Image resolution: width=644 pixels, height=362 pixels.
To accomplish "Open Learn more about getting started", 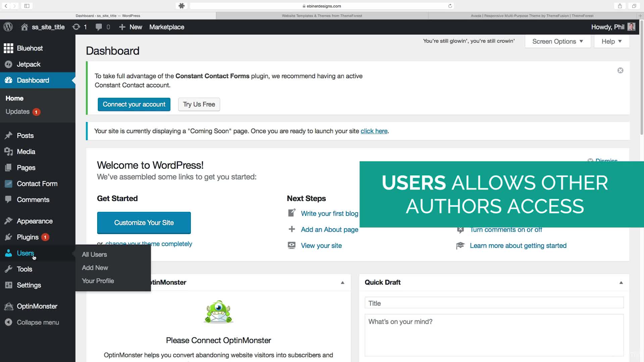I will (x=518, y=246).
